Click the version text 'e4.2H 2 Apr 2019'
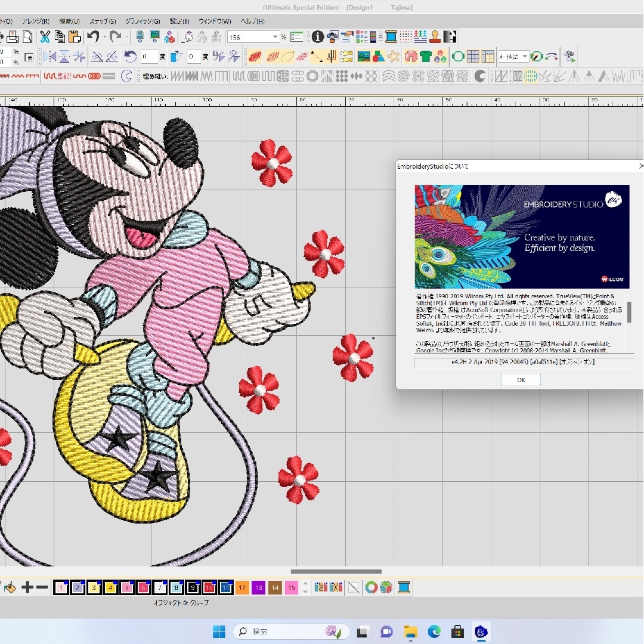Viewport: 644px width, 644px height. click(x=475, y=363)
